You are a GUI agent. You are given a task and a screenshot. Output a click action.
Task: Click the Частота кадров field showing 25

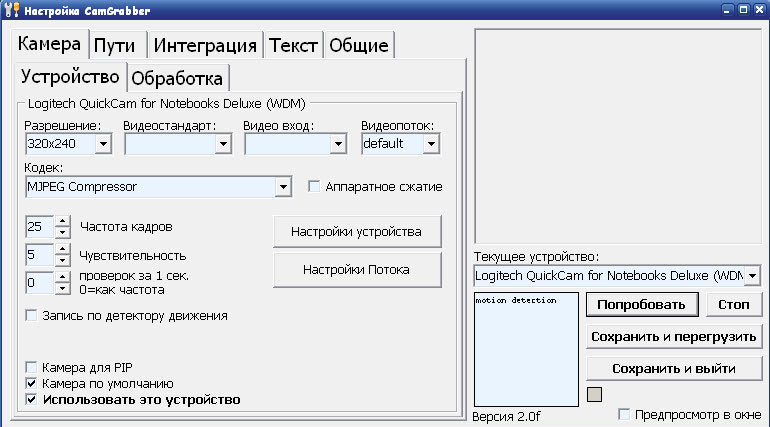pos(40,227)
